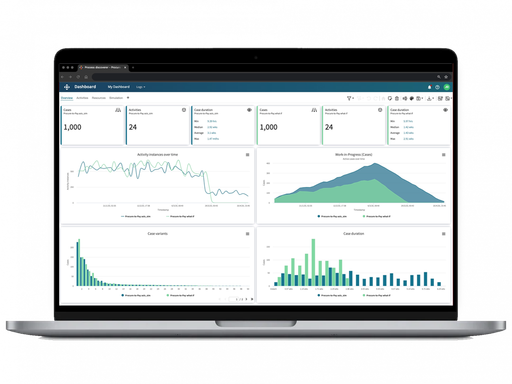This screenshot has width=512, height=384.
Task: Toggle the green series in the Case duration chart legend
Action: [377, 295]
